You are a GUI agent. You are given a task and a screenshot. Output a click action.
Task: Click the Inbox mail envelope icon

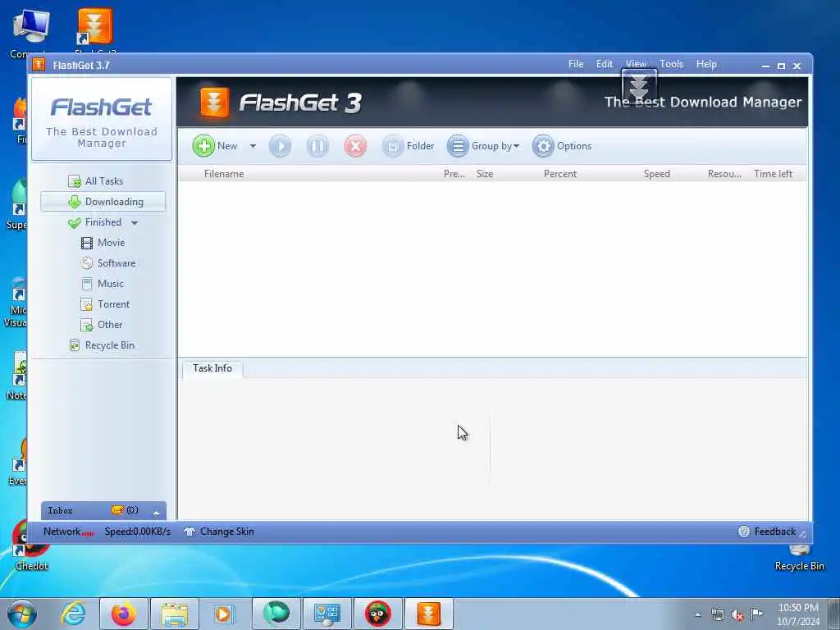(117, 510)
